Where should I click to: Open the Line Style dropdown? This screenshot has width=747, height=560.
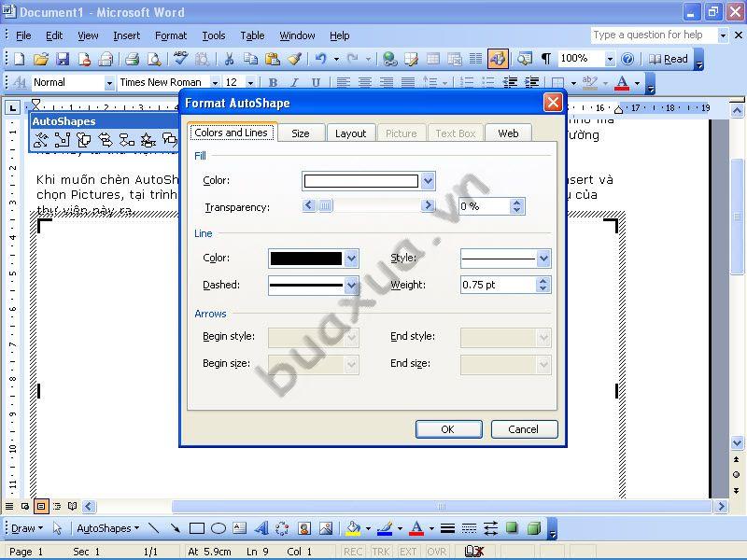coord(543,259)
